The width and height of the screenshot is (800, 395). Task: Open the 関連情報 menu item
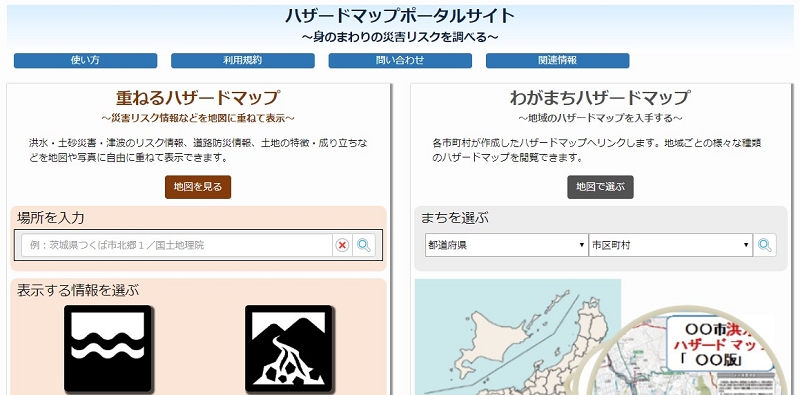(x=557, y=60)
